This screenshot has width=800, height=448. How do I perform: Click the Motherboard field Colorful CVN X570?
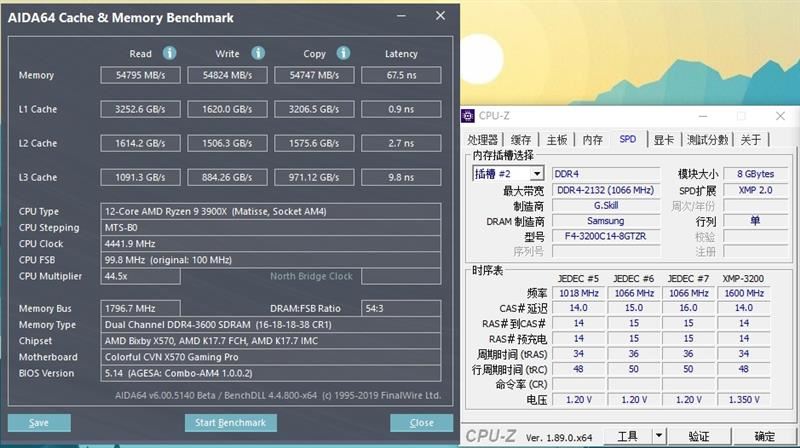click(270, 357)
